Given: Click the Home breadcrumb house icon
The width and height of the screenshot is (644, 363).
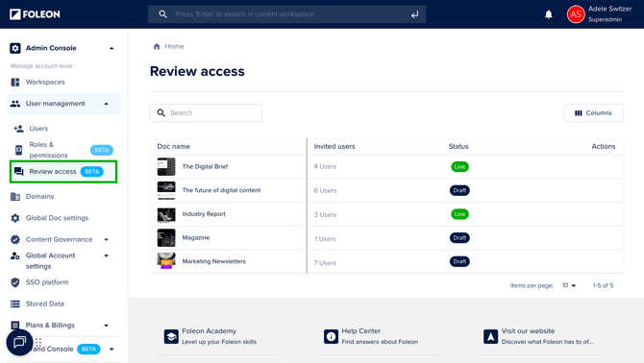Looking at the screenshot, I should (157, 46).
